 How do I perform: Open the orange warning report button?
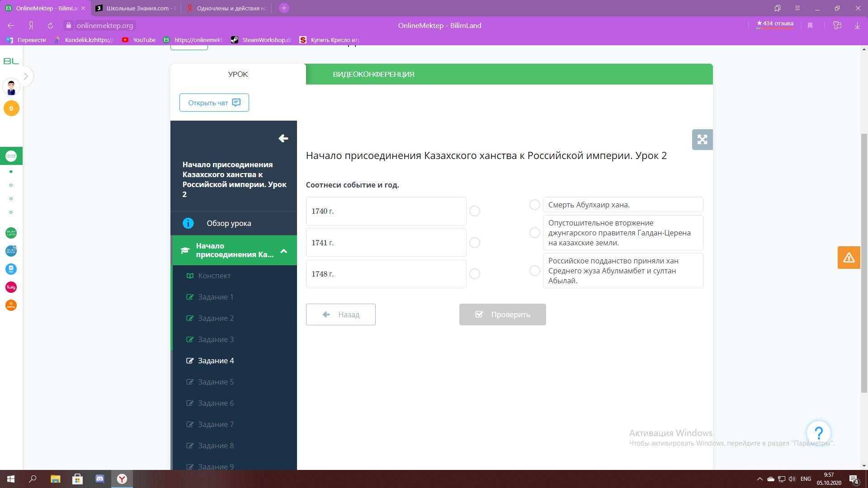point(849,258)
